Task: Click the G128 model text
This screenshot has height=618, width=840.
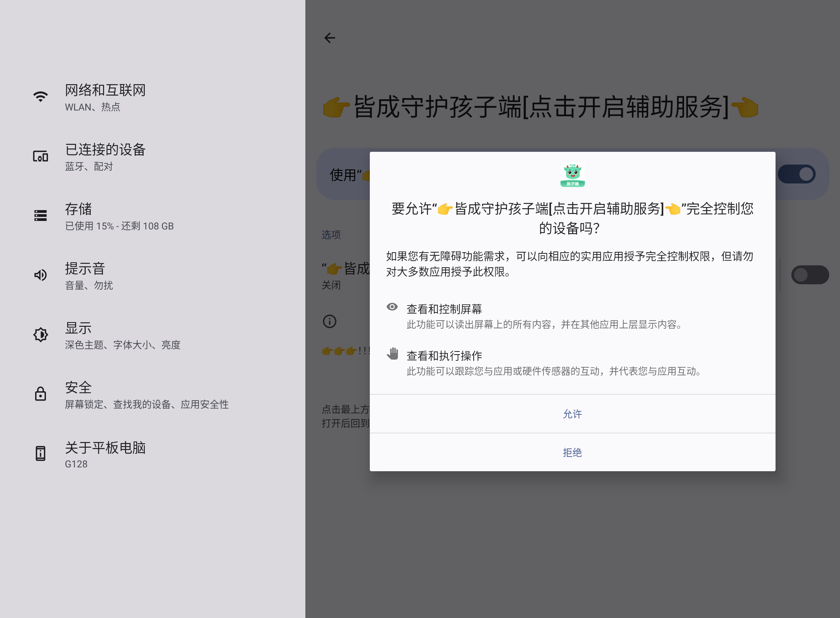Action: point(76,464)
